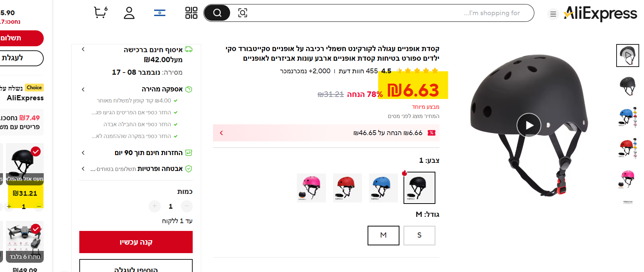Click the Israel flag country selector
Viewport: 644px width, 272px height.
160,13
